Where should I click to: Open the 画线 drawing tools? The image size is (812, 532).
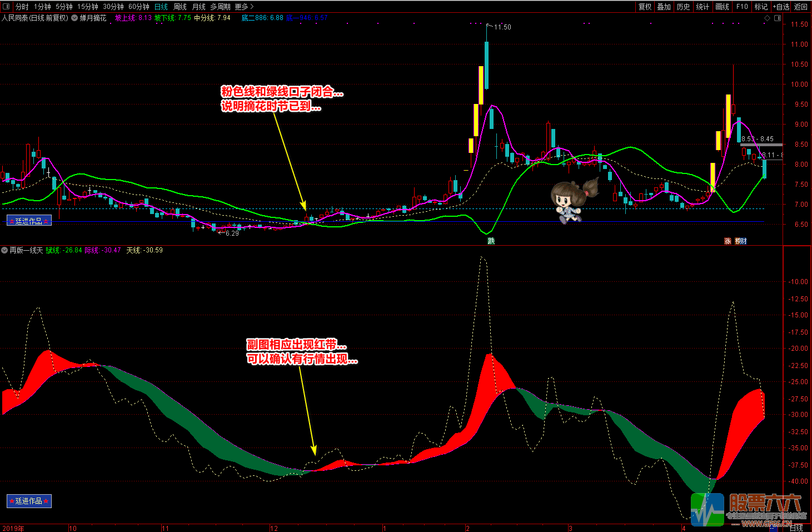[x=722, y=7]
